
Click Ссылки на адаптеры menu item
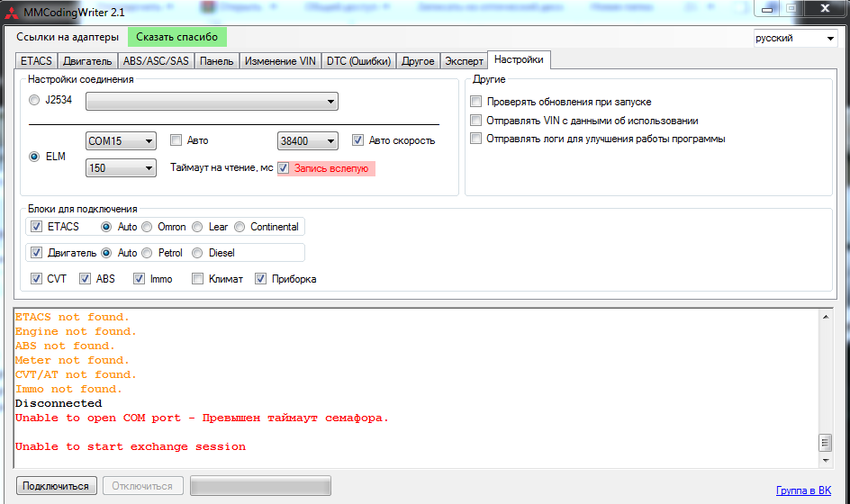[x=68, y=37]
